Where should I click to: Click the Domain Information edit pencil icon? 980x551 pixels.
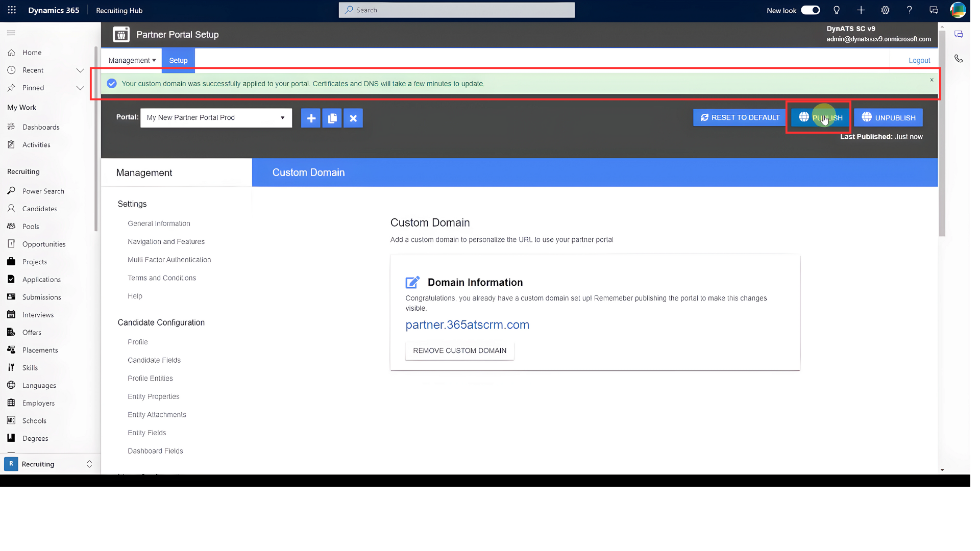412,282
